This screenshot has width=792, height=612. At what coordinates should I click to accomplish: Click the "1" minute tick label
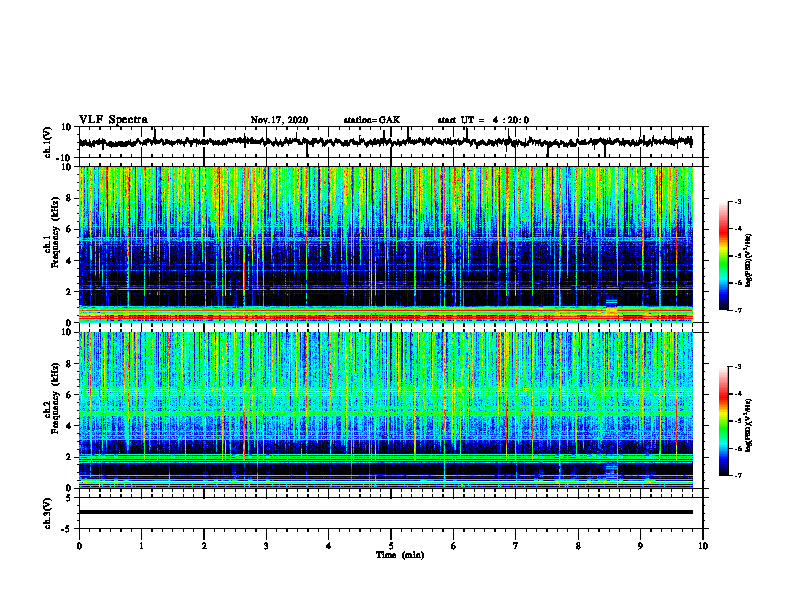click(141, 546)
